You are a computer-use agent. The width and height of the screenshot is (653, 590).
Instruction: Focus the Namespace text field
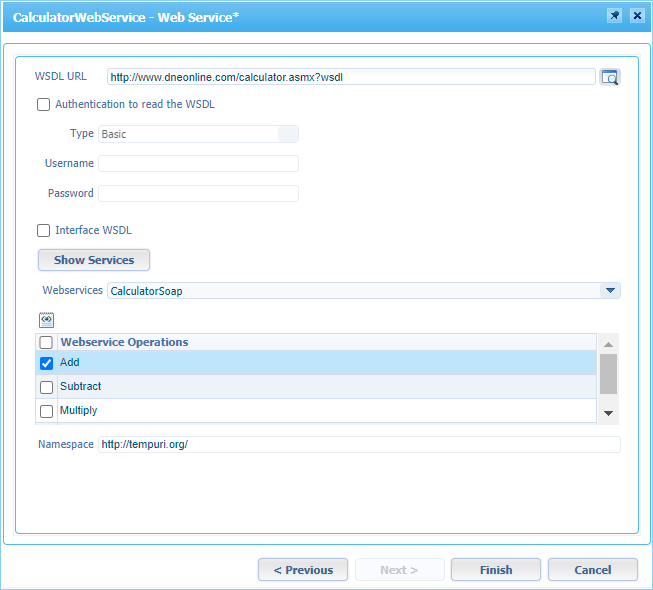click(358, 444)
